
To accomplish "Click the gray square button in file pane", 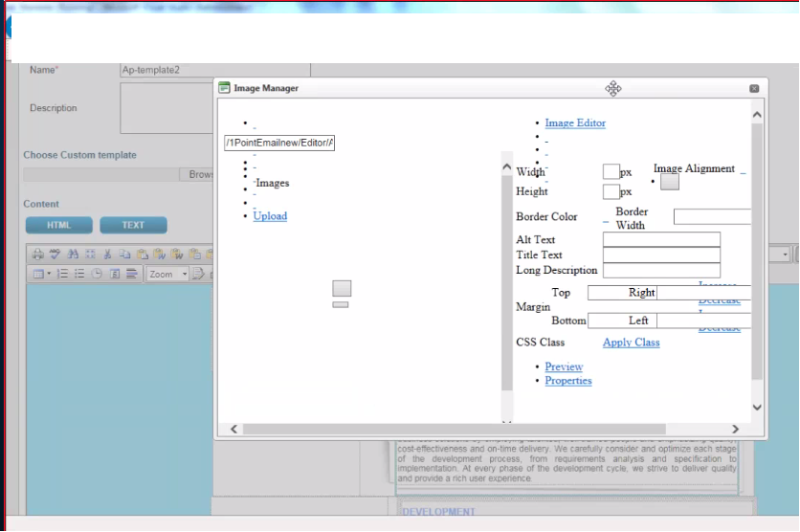I will coord(342,288).
